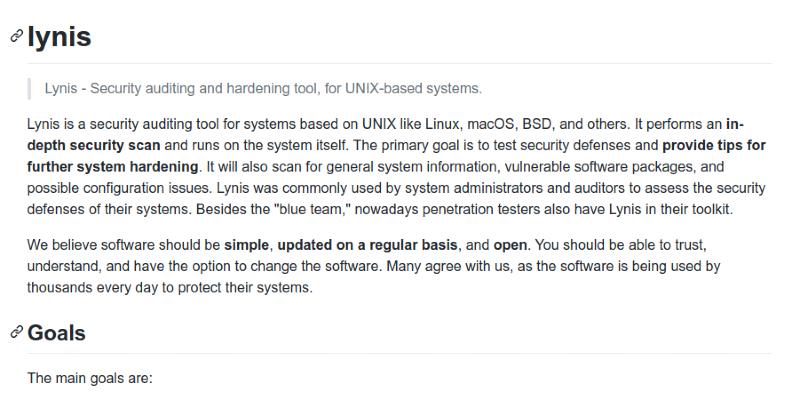Click the blockquote text starting "Lynis - Security auditing"
Image resolution: width=800 pixels, height=400 pixels.
click(x=263, y=88)
